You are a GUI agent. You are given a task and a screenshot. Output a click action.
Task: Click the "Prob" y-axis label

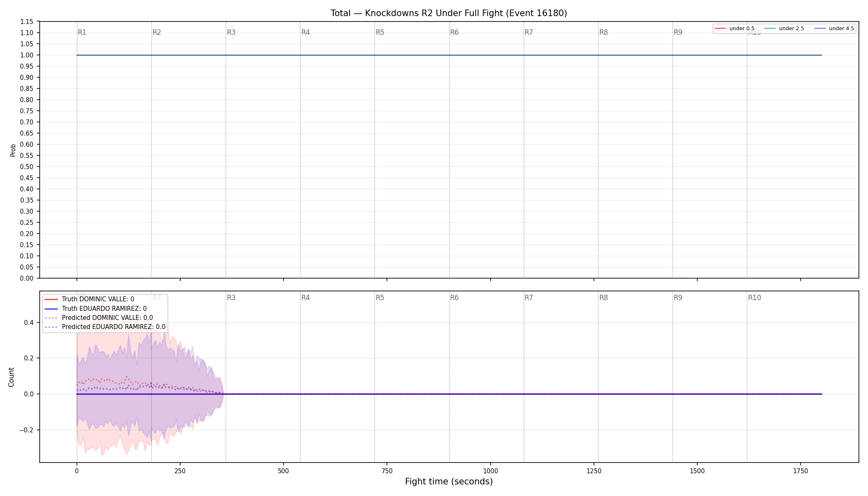click(13, 150)
